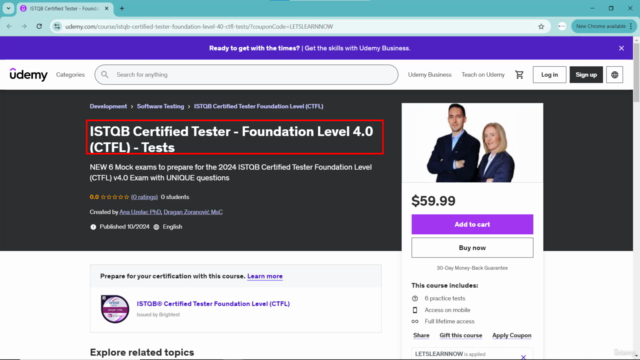Click the course preview instructors image
The height and width of the screenshot is (360, 640).
pos(472,142)
